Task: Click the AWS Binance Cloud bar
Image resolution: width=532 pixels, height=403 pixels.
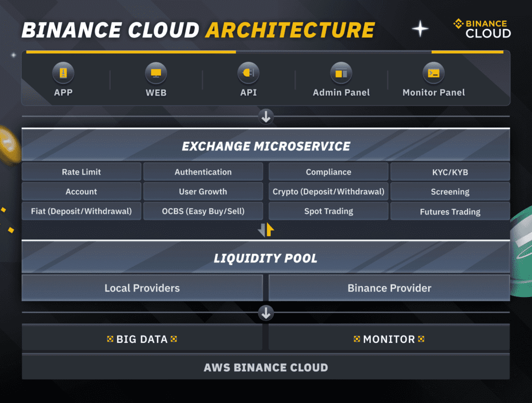Action: [x=265, y=367]
